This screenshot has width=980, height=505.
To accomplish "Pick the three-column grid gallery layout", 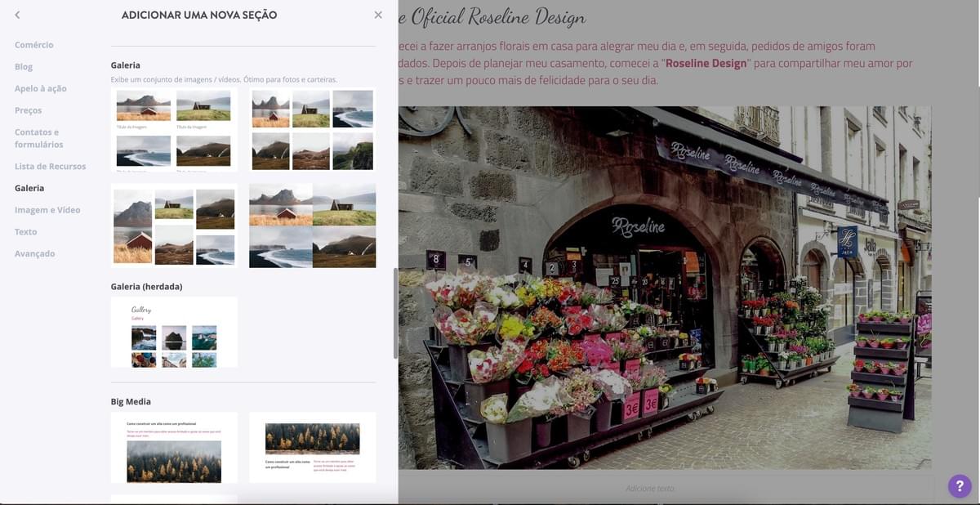I will click(x=312, y=130).
